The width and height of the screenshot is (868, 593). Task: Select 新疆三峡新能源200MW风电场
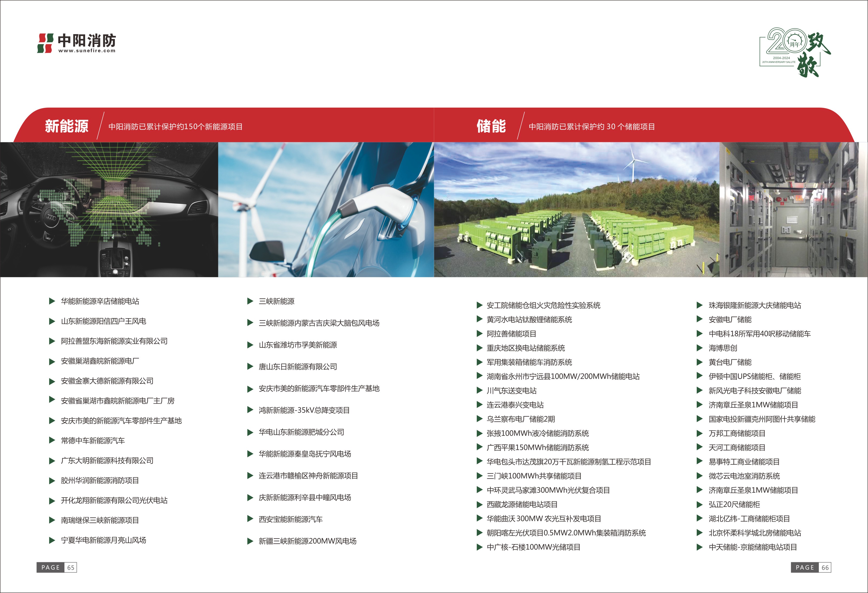point(307,541)
